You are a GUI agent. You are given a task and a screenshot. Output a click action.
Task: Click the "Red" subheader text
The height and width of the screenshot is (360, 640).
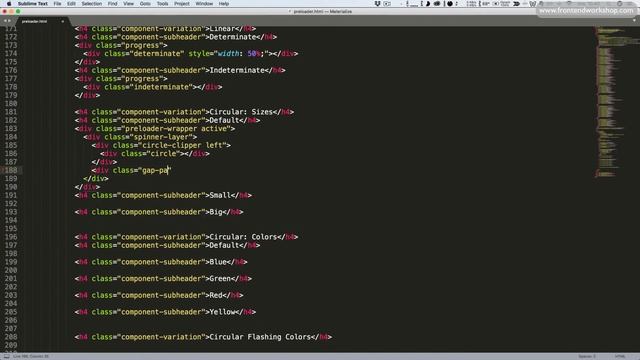coord(216,295)
